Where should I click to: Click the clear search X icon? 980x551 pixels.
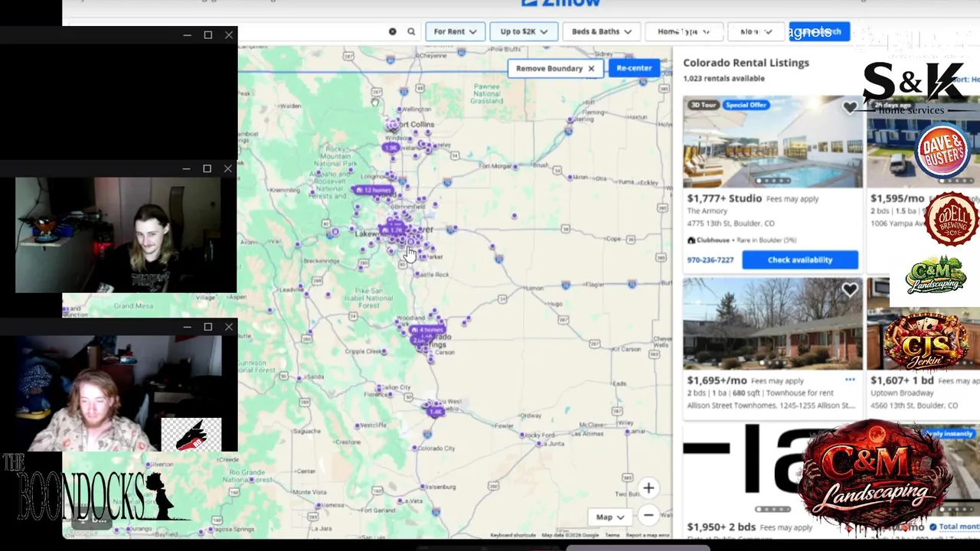[x=393, y=31]
